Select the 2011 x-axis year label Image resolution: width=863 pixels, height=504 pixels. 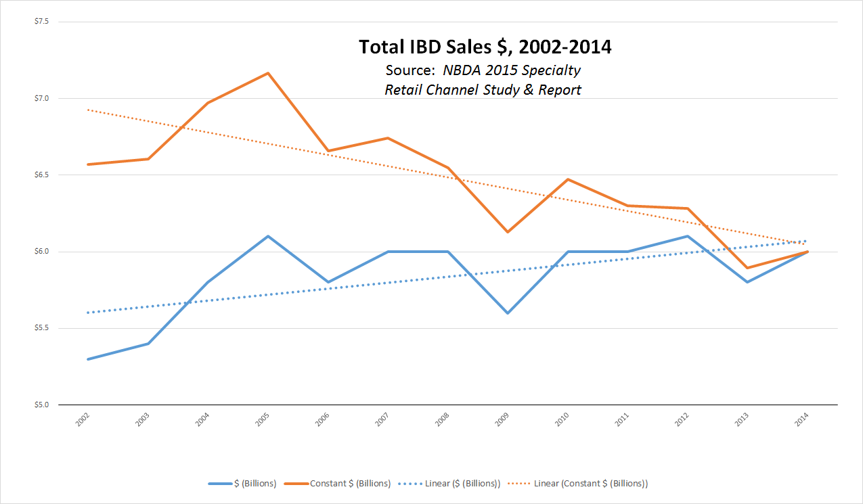[623, 421]
